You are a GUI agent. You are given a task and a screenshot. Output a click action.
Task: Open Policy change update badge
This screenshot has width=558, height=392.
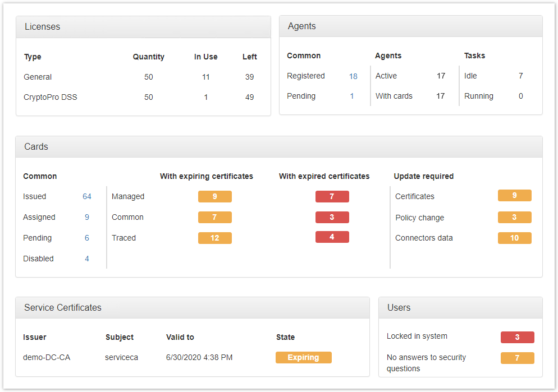pyautogui.click(x=514, y=218)
